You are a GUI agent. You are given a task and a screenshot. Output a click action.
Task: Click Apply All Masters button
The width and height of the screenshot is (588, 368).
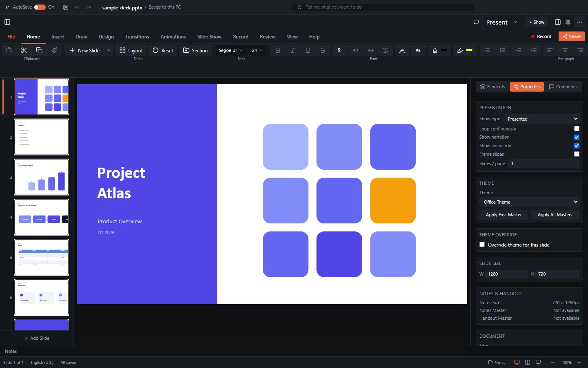pos(555,215)
